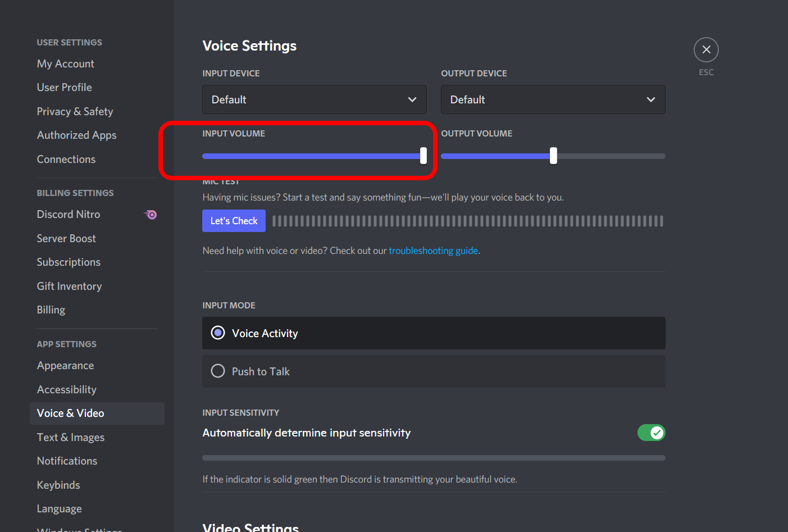This screenshot has height=532, width=788.
Task: Click the Discord Nitro badge icon
Action: click(x=151, y=215)
